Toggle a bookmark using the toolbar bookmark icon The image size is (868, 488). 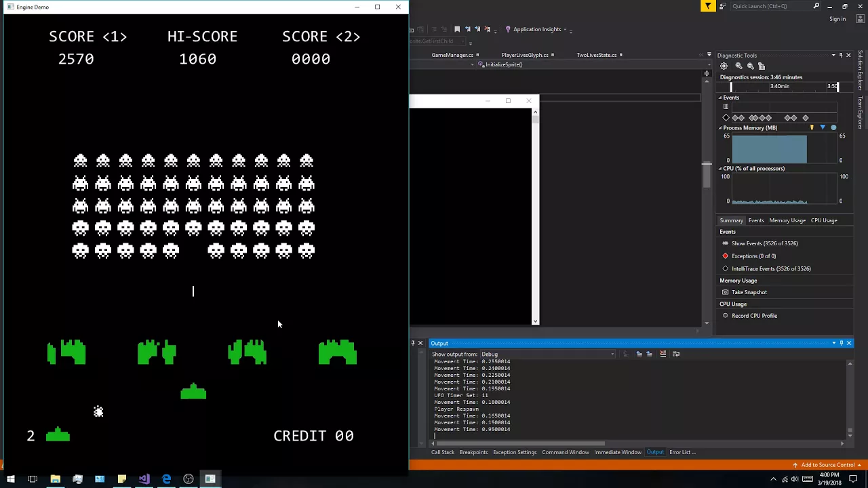coord(457,29)
